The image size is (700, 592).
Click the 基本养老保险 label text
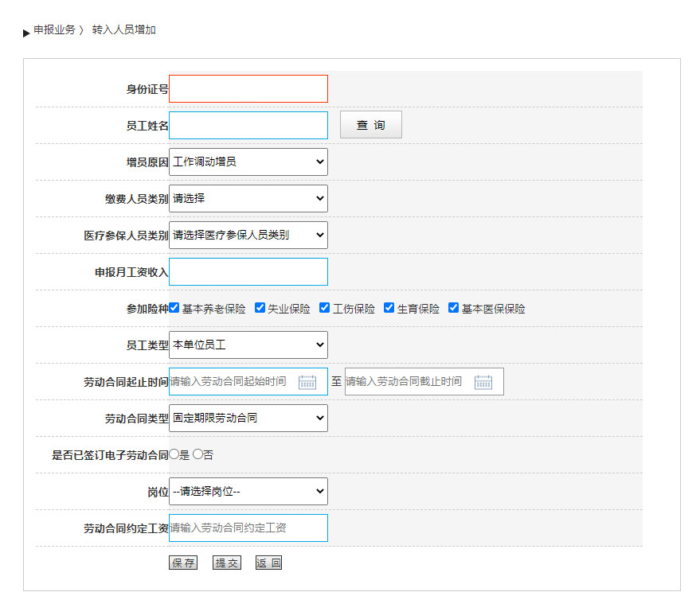point(214,309)
